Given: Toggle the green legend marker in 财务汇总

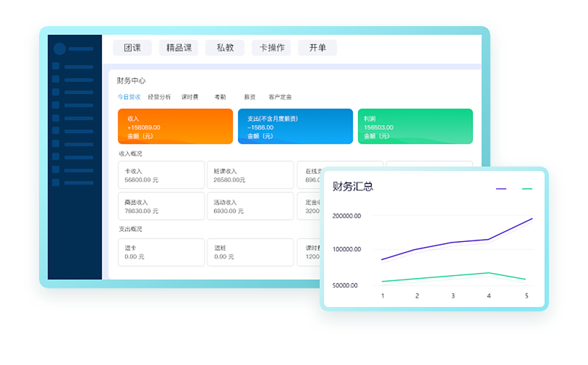Looking at the screenshot, I should [527, 189].
